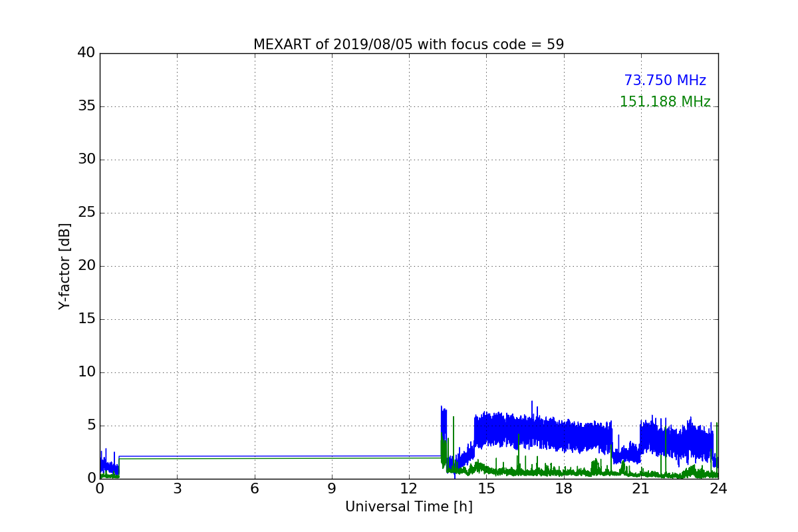
Task: Click the y-axis tick label '25'
Action: coord(86,213)
